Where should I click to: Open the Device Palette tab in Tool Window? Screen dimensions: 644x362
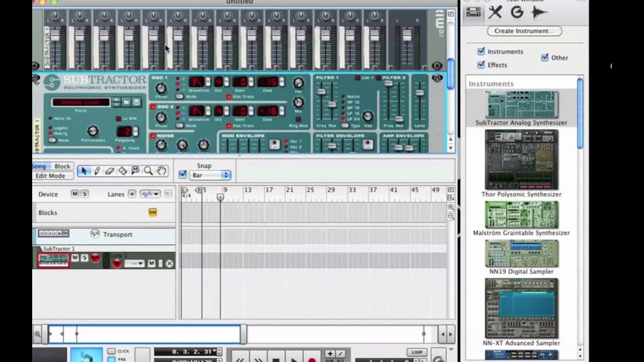point(473,13)
